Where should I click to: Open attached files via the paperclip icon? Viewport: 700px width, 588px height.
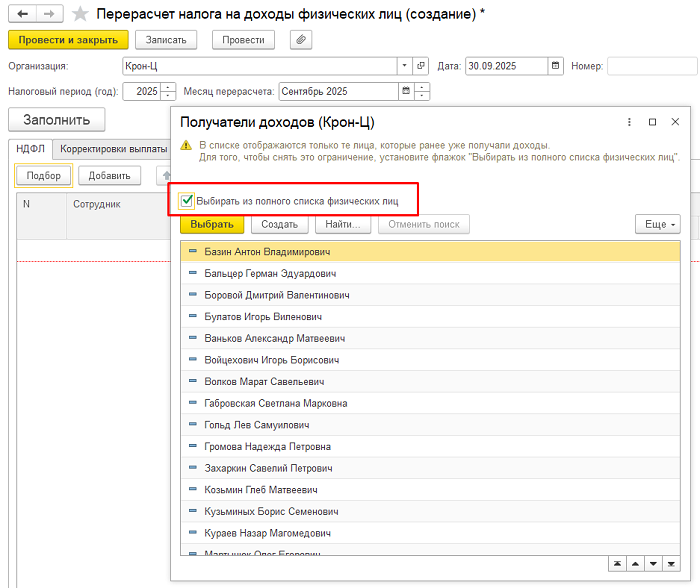(x=301, y=39)
